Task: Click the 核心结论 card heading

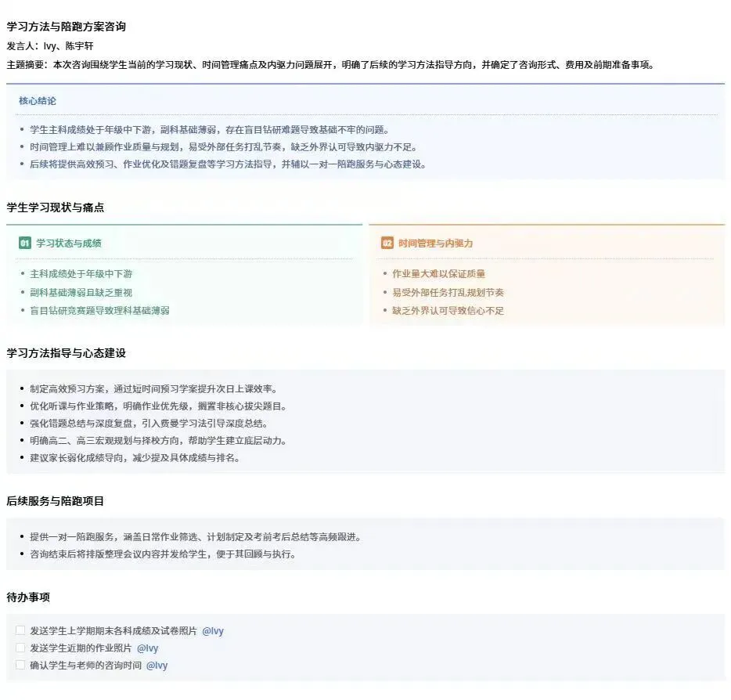Action: coord(38,101)
